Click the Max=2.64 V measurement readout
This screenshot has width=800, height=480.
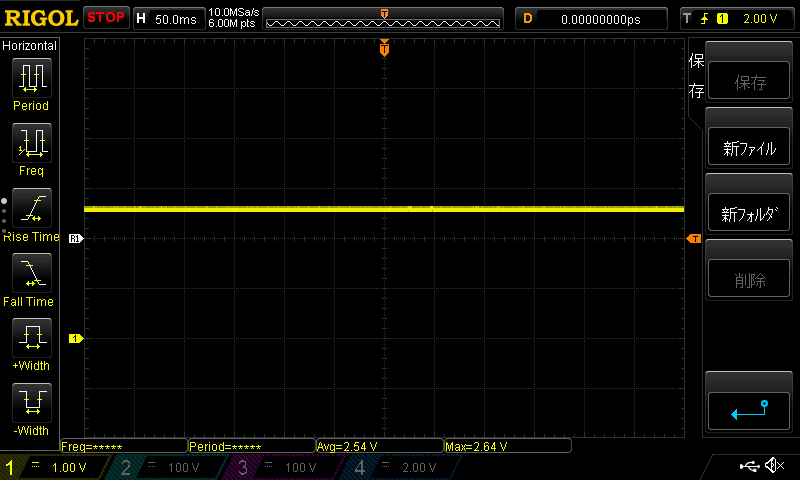point(508,446)
